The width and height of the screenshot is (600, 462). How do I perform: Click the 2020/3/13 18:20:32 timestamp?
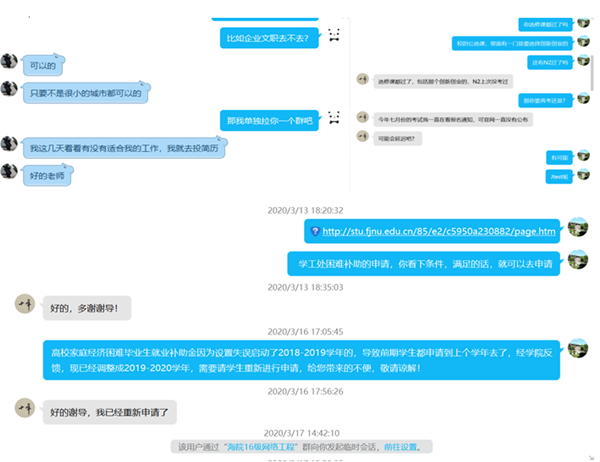coord(305,211)
